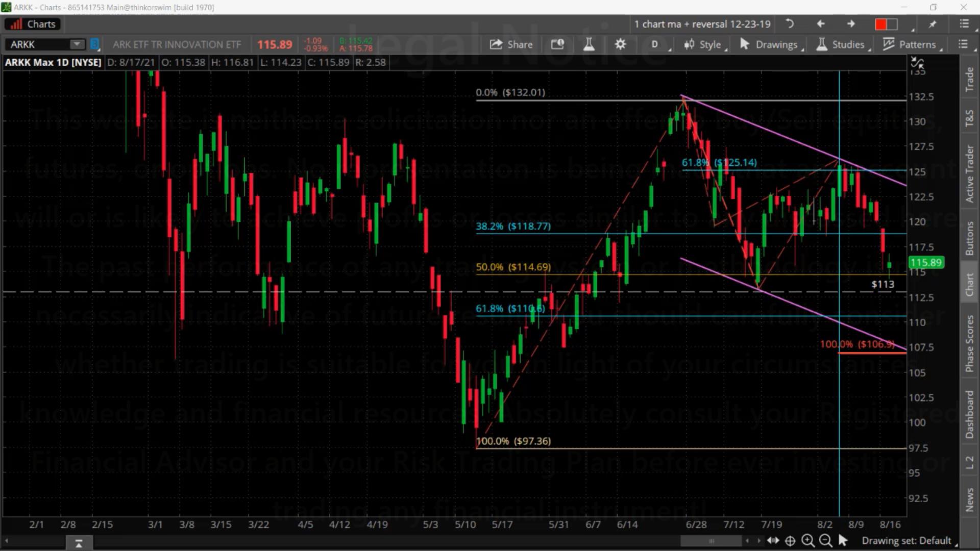This screenshot has height=551, width=980.
Task: Click the 115.89 last price value
Action: (275, 44)
